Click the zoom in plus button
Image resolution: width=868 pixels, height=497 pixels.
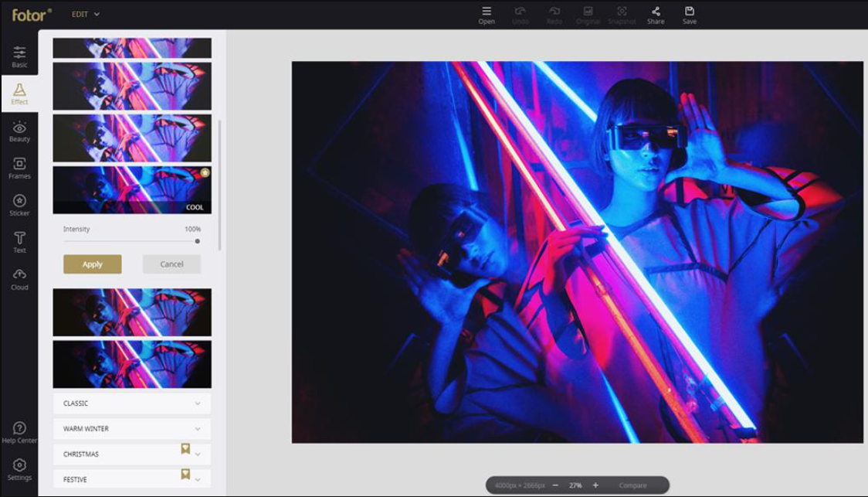tap(595, 485)
